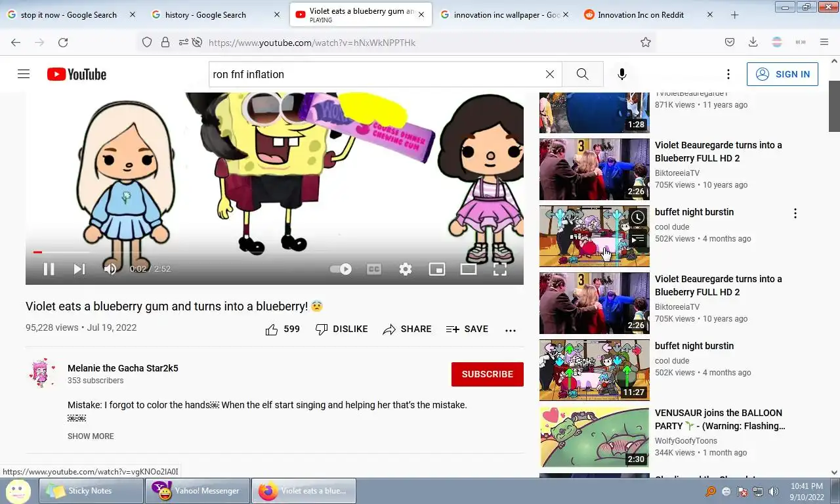840x504 pixels.
Task: Like the video with thumbs up
Action: tap(282, 329)
